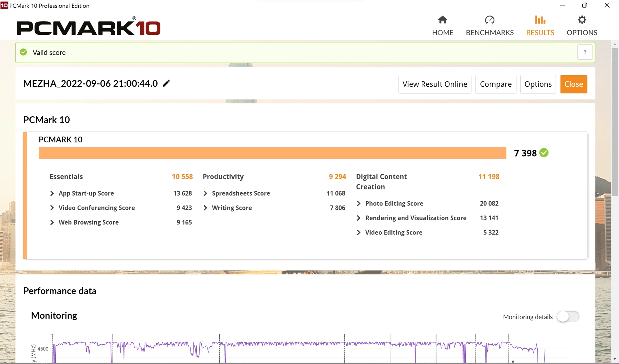The width and height of the screenshot is (619, 364).
Task: Click the monitoring frequency graph
Action: (311, 350)
